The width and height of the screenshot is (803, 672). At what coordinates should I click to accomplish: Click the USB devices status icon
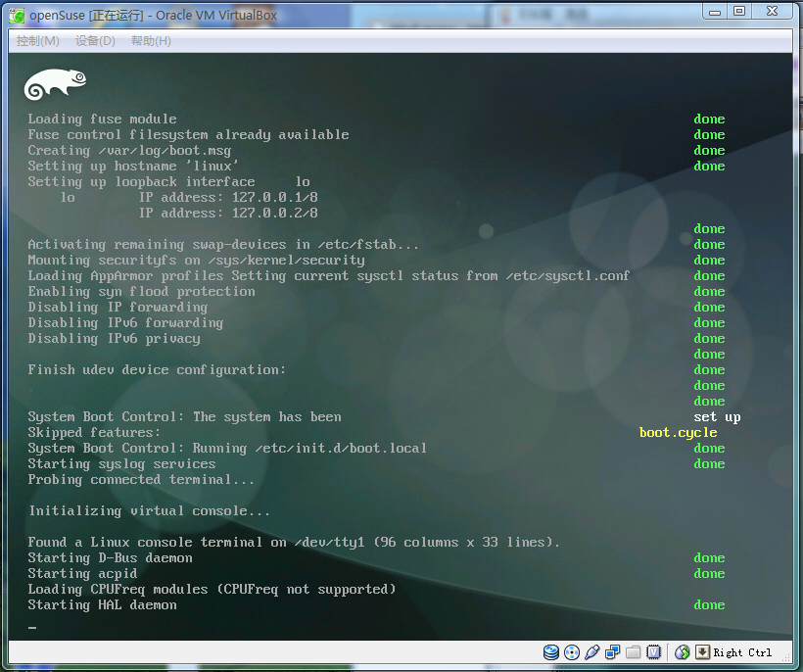592,652
